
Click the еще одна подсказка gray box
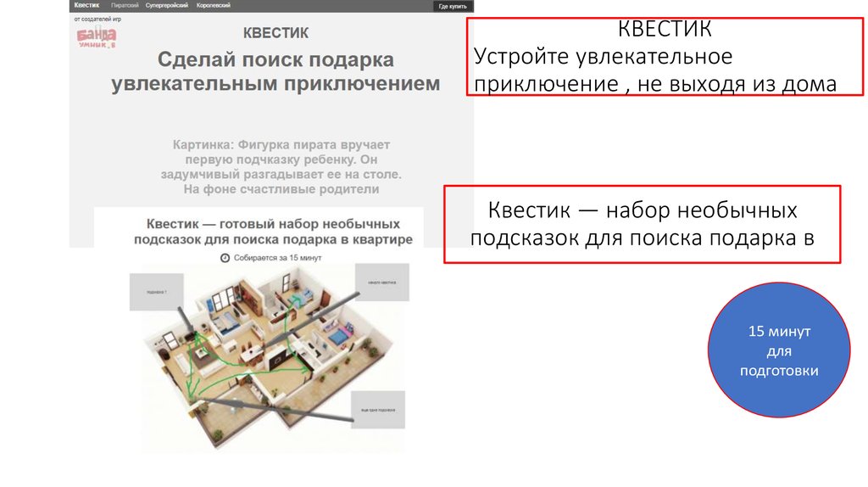378,410
